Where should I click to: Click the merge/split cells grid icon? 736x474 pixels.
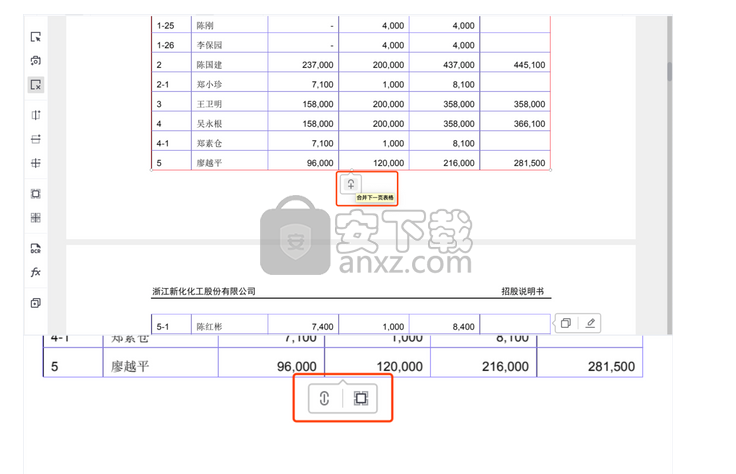(x=36, y=217)
